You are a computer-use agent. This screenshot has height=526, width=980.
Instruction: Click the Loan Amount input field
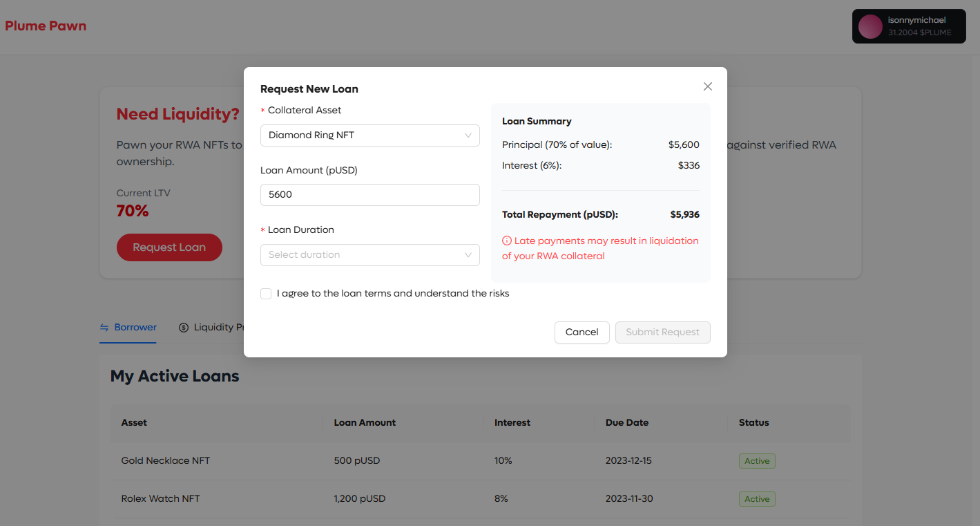pos(370,195)
